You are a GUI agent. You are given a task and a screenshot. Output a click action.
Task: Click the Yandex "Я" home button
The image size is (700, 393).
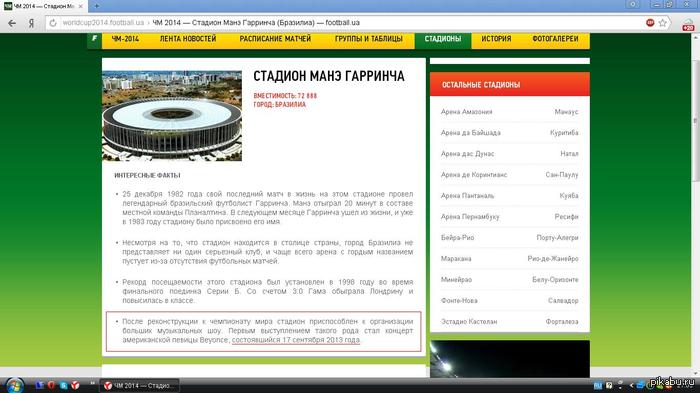(x=31, y=23)
